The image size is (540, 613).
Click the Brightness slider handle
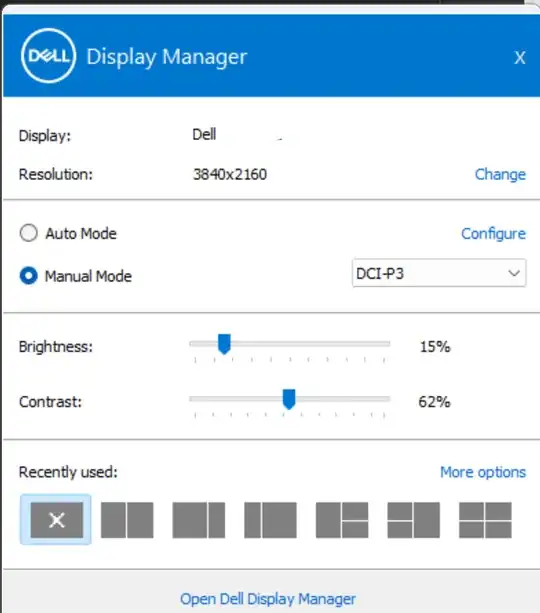[x=224, y=344]
